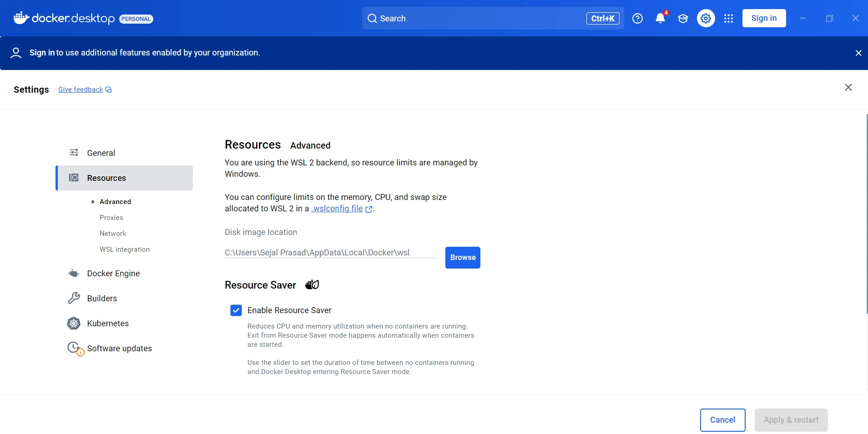
Task: Dismiss the sign-in banner
Action: [858, 53]
